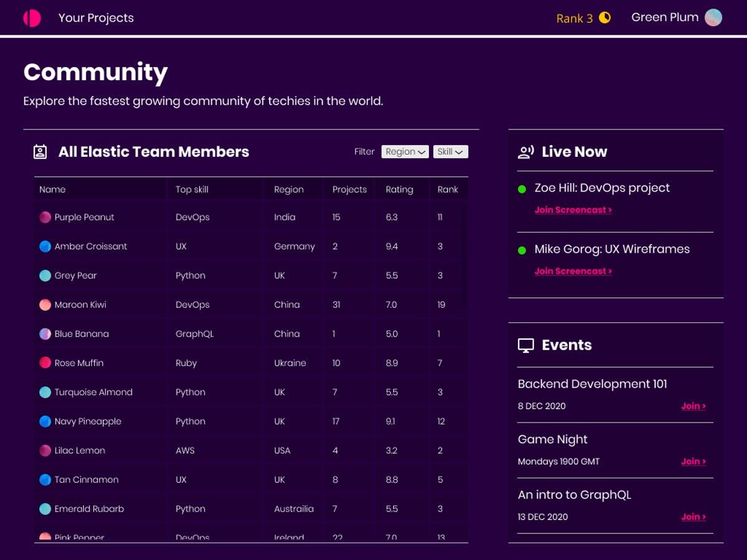
Task: Select Purple Peanut's avatar
Action: pyautogui.click(x=45, y=217)
